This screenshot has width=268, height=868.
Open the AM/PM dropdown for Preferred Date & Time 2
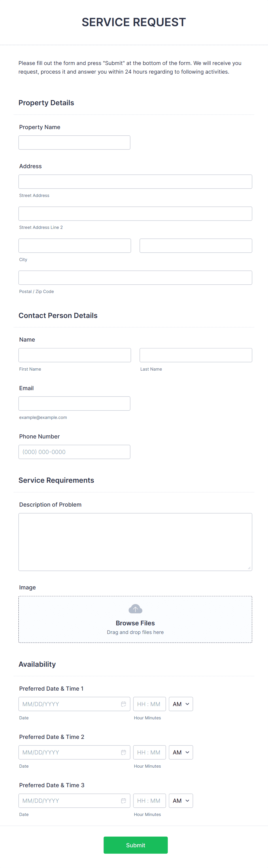181,752
